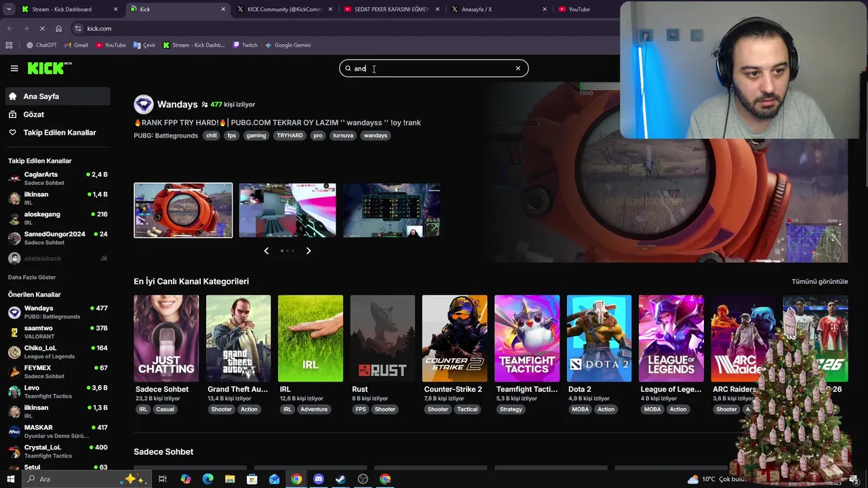The height and width of the screenshot is (488, 868).
Task: Open Discord from taskbar
Action: [x=319, y=479]
